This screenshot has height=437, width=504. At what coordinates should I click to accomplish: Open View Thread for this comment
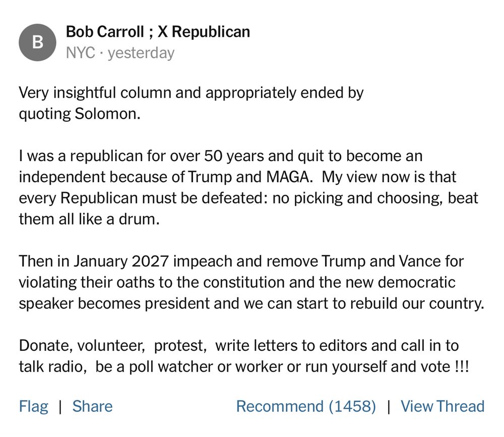tap(443, 406)
